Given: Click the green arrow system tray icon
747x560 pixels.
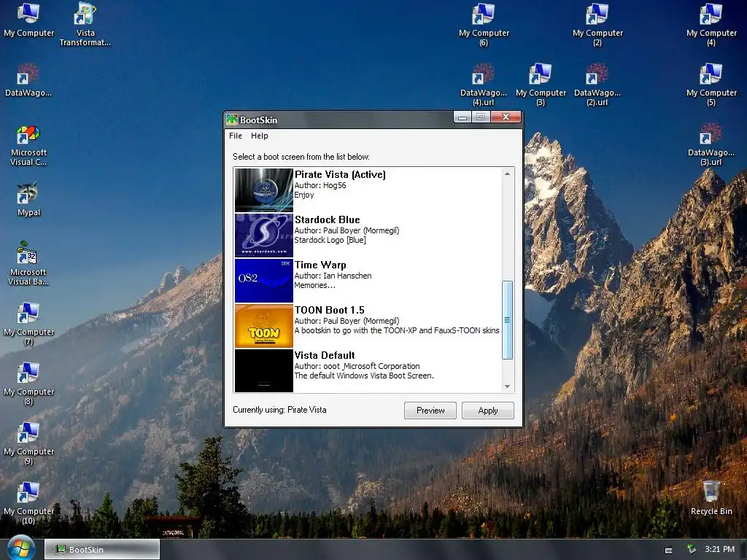Looking at the screenshot, I should coord(692,549).
